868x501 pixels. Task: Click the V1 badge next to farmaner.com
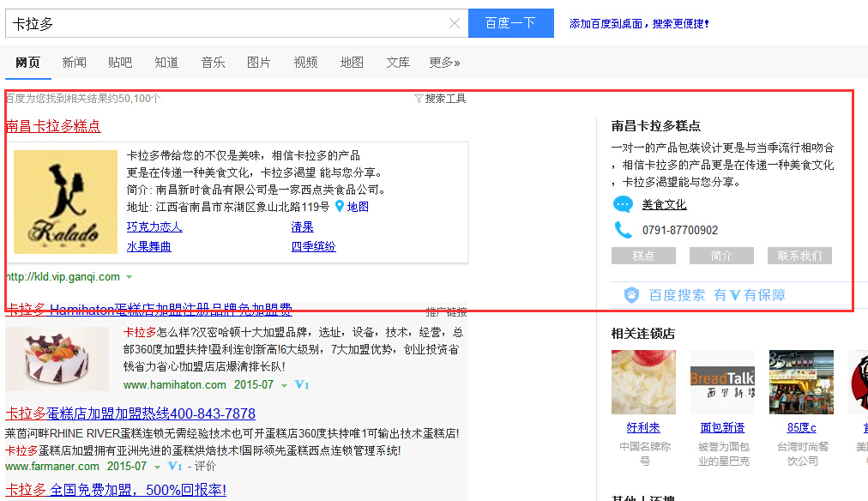175,466
